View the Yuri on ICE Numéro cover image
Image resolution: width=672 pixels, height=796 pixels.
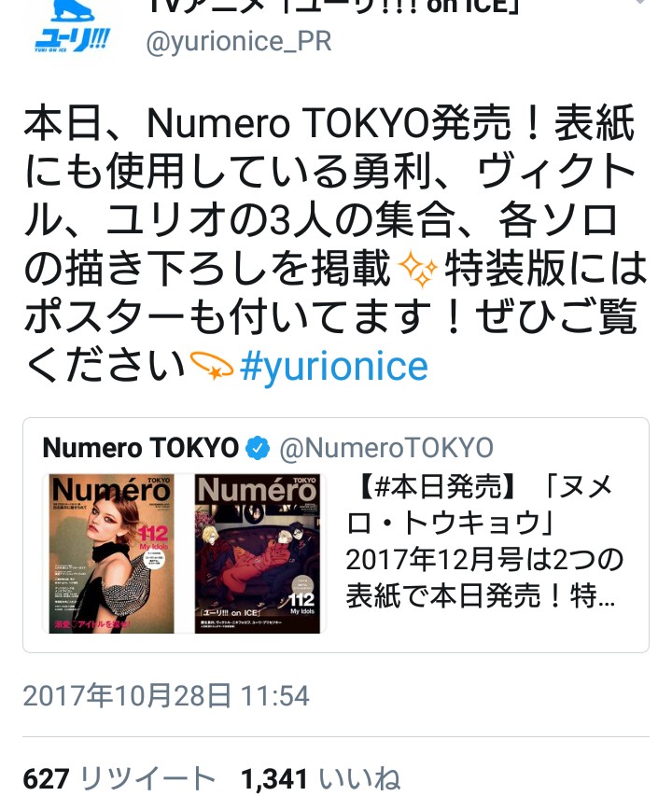(x=258, y=554)
